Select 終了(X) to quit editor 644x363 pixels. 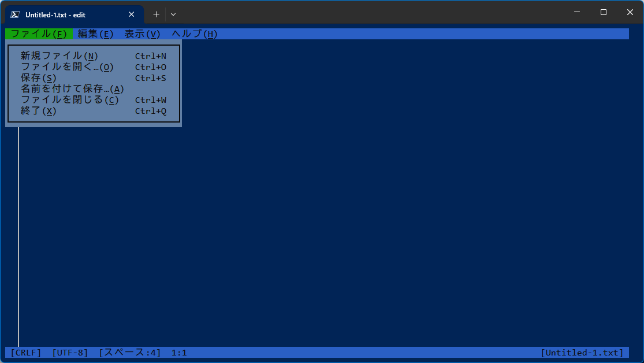pyautogui.click(x=94, y=111)
